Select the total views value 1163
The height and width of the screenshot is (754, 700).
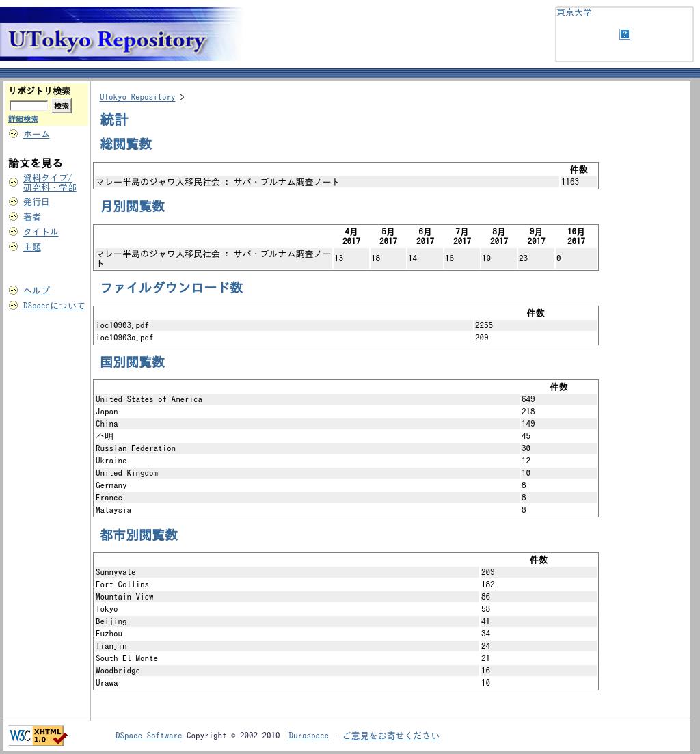(x=570, y=182)
